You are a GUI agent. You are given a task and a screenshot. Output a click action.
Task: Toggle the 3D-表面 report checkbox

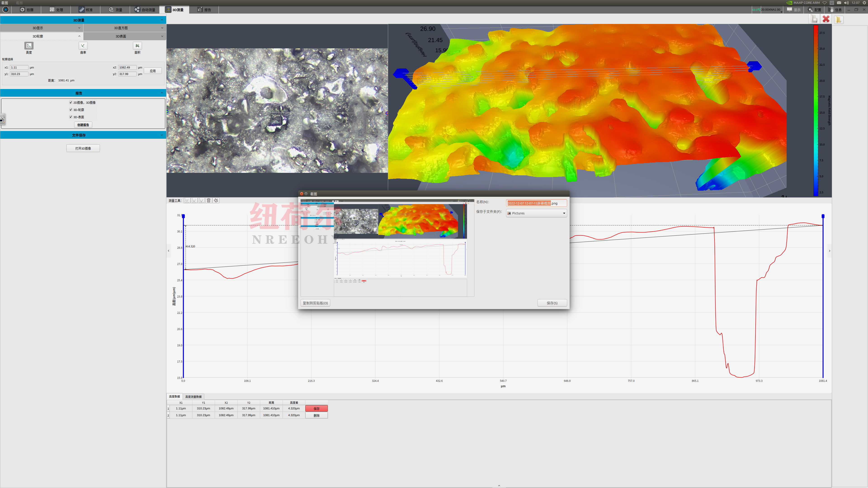(x=71, y=117)
